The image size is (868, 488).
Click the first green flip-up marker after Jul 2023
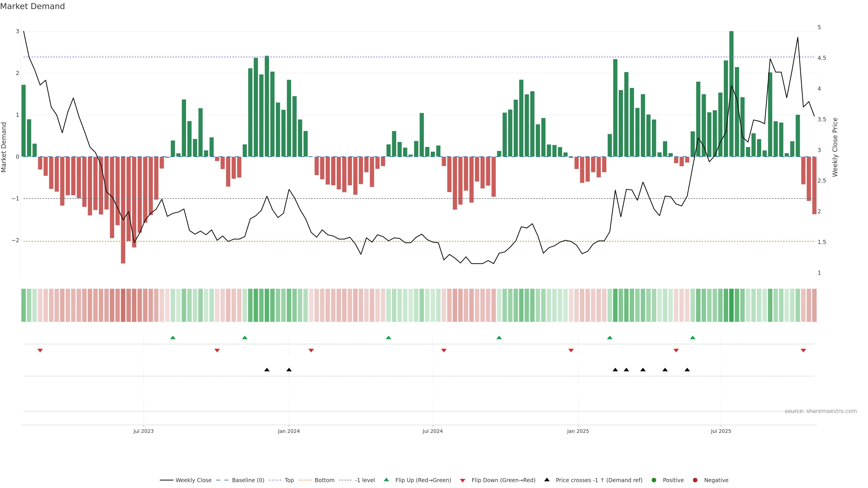(173, 338)
